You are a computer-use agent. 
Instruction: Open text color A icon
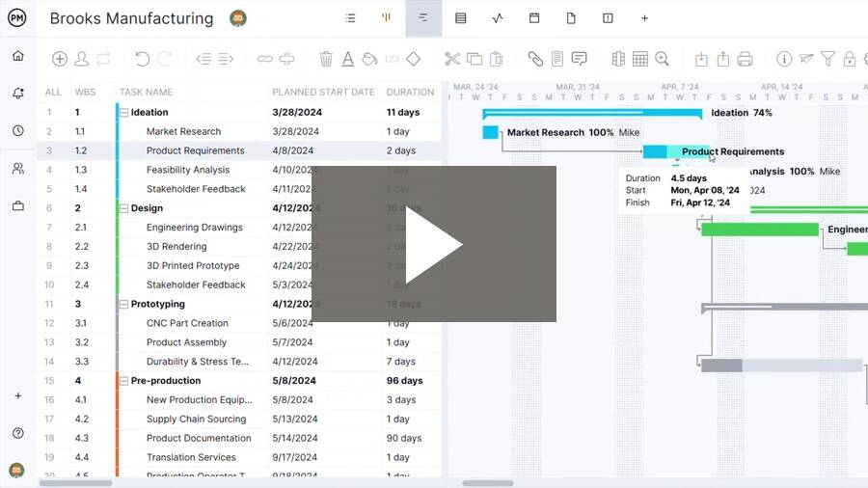point(347,59)
